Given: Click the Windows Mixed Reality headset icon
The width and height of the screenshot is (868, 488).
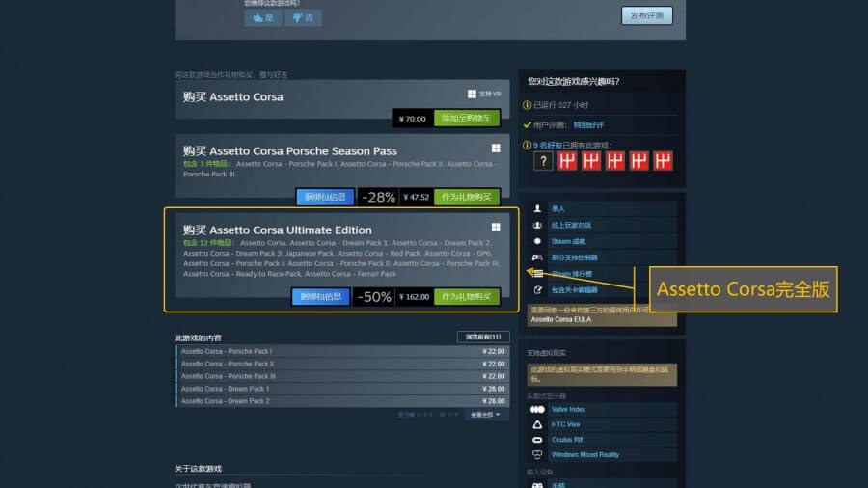Looking at the screenshot, I should point(537,455).
